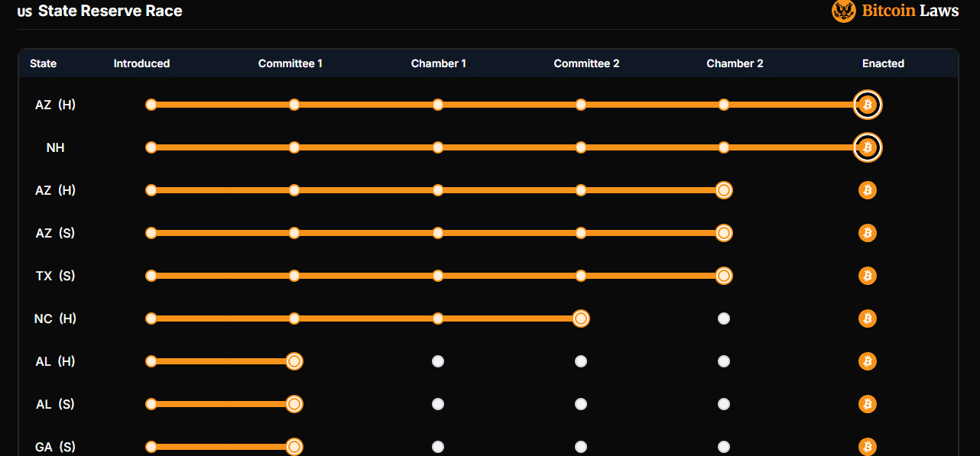The image size is (980, 456).
Task: Click the Introduced dot in NH row
Action: [x=151, y=147]
